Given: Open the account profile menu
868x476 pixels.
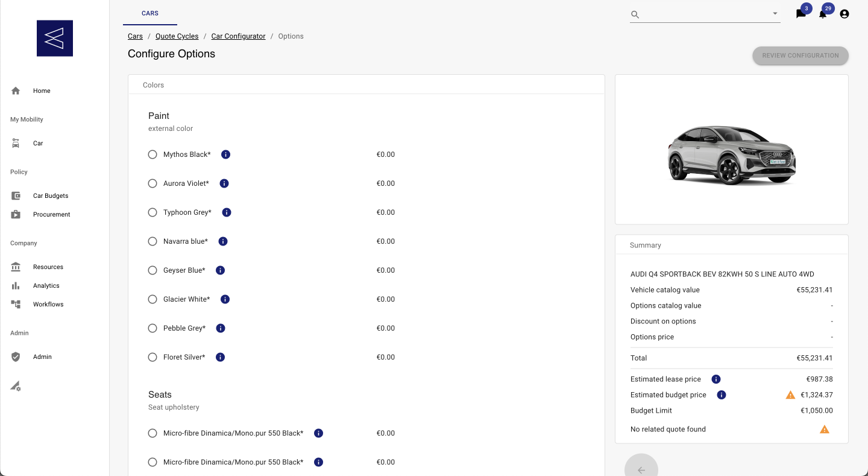Looking at the screenshot, I should (x=844, y=13).
